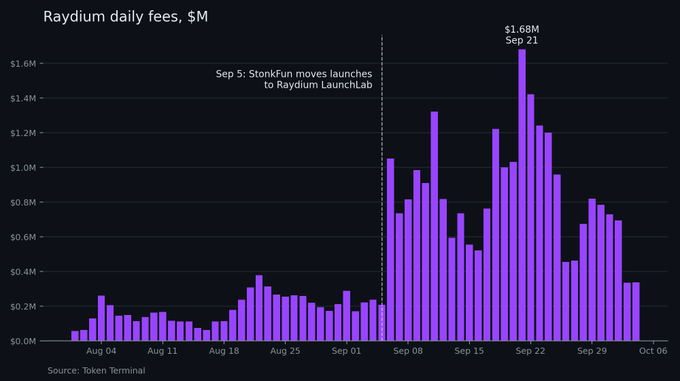The image size is (680, 381).
Task: Click the '$0.8M' y-axis label
Action: [23, 202]
